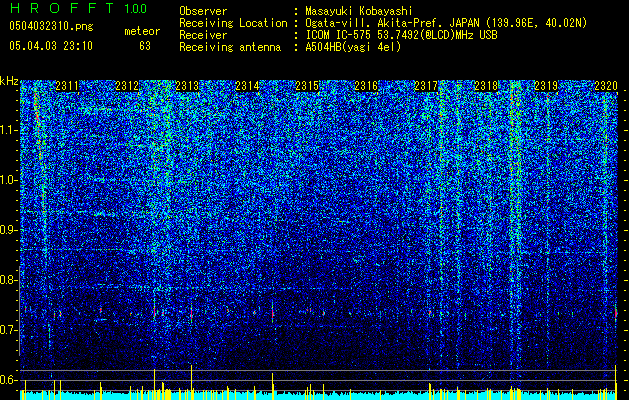Click the meteor count value 63
This screenshot has width=629, height=400.
click(x=145, y=46)
